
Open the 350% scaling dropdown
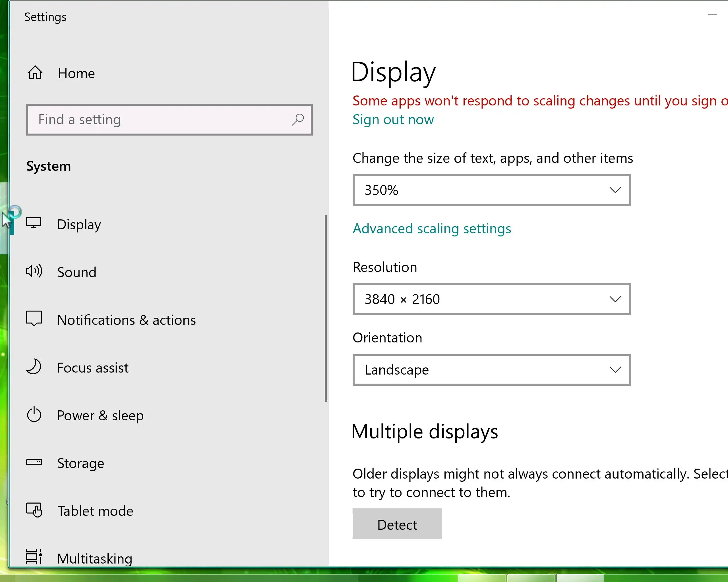491,190
